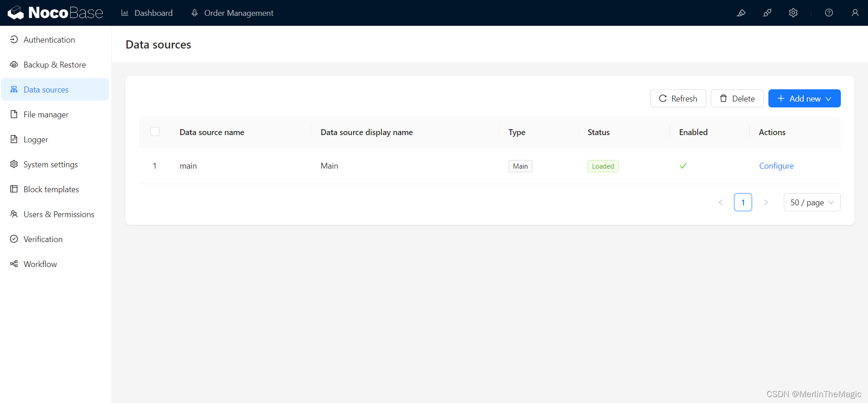Open System settings in sidebar
The height and width of the screenshot is (403, 868).
coord(55,164)
